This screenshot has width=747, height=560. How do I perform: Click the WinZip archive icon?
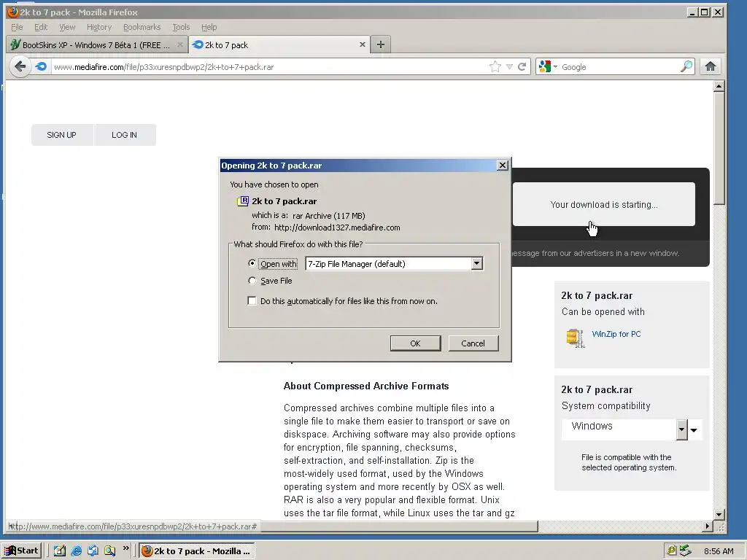coord(576,338)
